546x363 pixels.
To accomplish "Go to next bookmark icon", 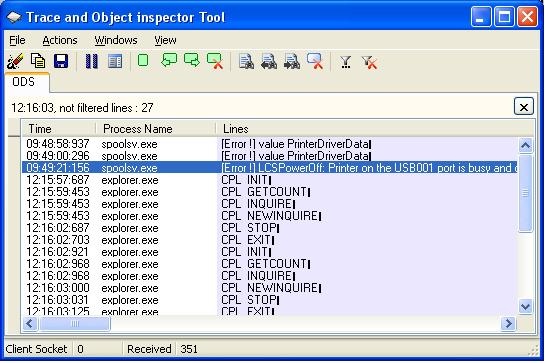I will (x=192, y=60).
